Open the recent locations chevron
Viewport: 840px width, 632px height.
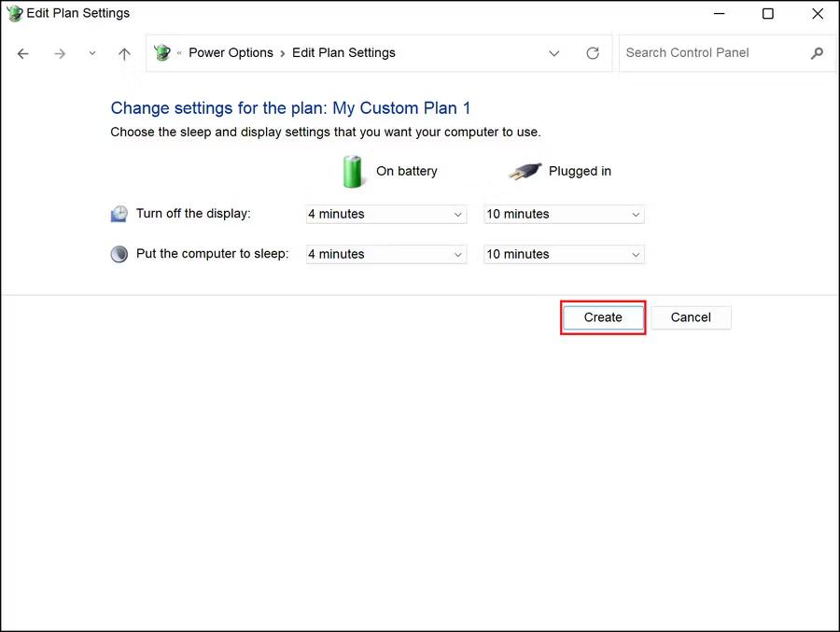(x=91, y=54)
